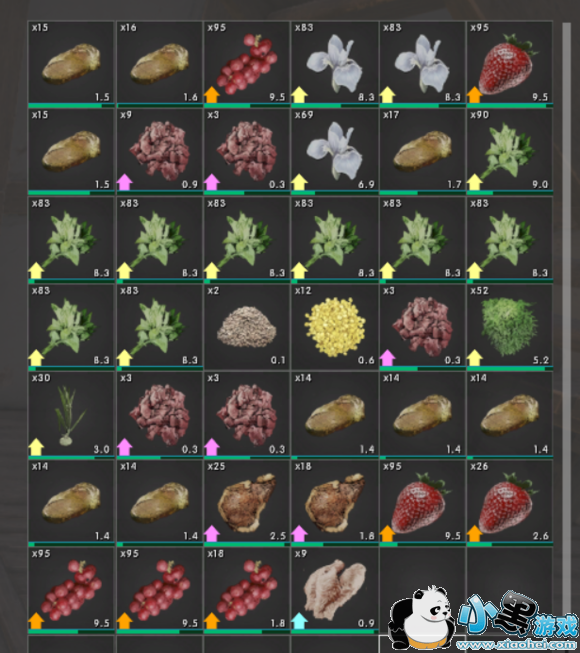Image resolution: width=580 pixels, height=653 pixels.
Task: Choose the x17 bread loaf item
Action: coord(422,150)
